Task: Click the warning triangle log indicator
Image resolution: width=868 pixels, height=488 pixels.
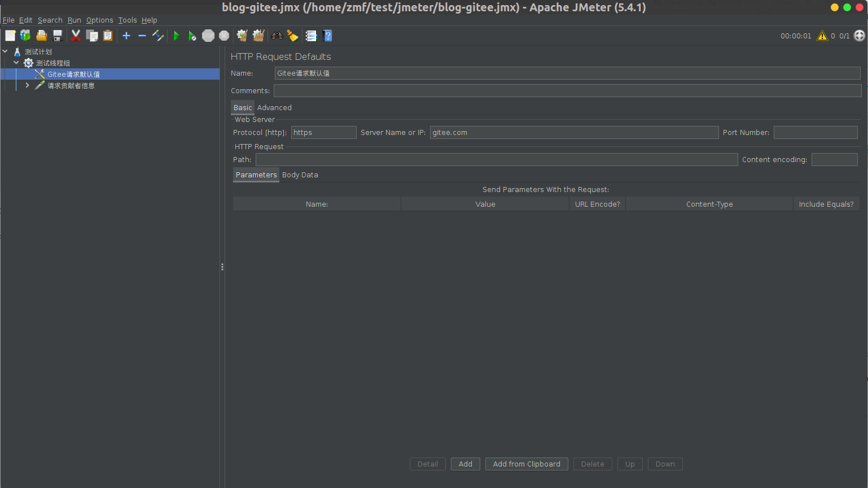Action: [x=822, y=36]
